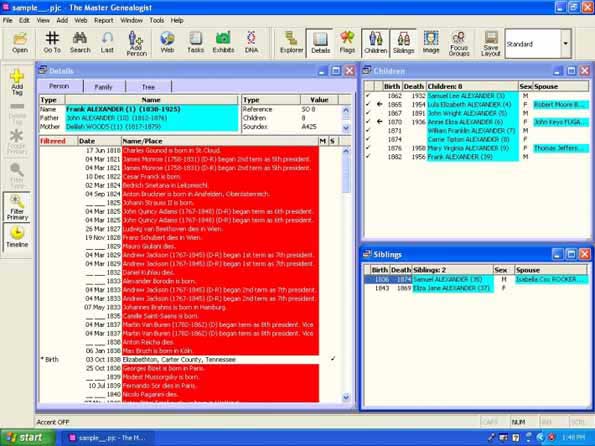The height and width of the screenshot is (446, 595).
Task: Toggle the Siblings window icon
Action: coord(403,43)
